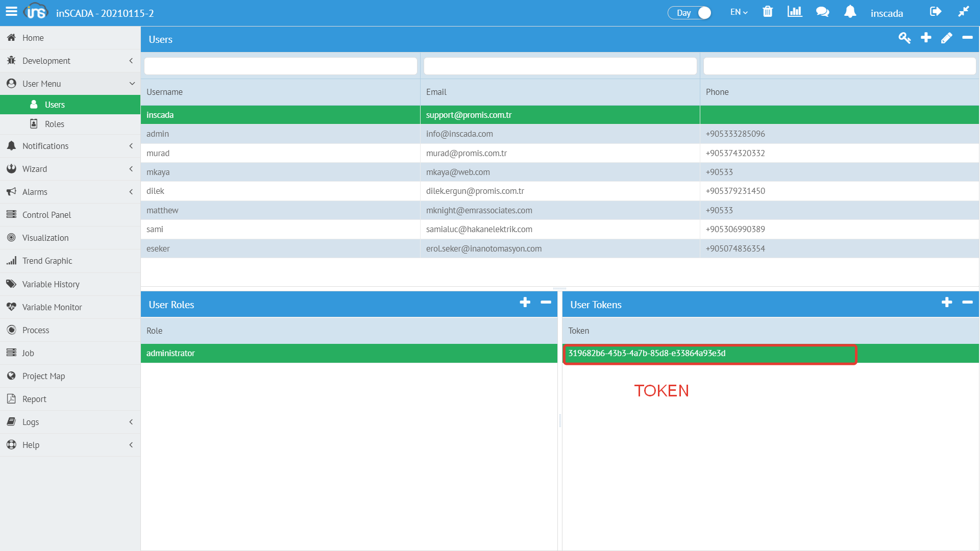Select the token 319682b6-43b3 row
Screen dimensions: 980x551
771,353
